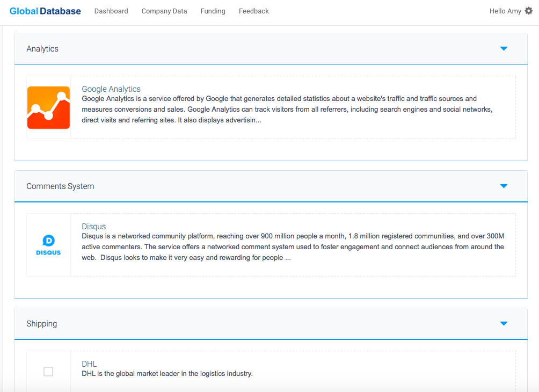Click the DHL description sentence

point(167,373)
